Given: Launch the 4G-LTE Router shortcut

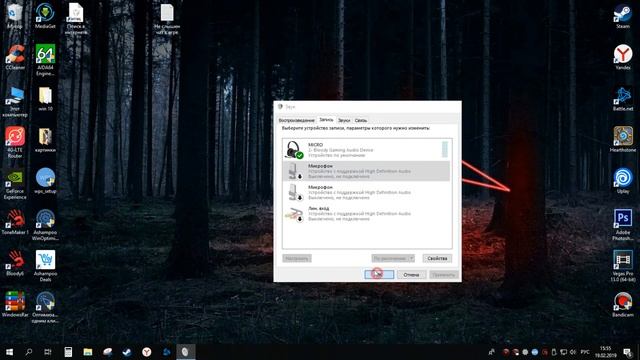Looking at the screenshot, I should pos(15,142).
